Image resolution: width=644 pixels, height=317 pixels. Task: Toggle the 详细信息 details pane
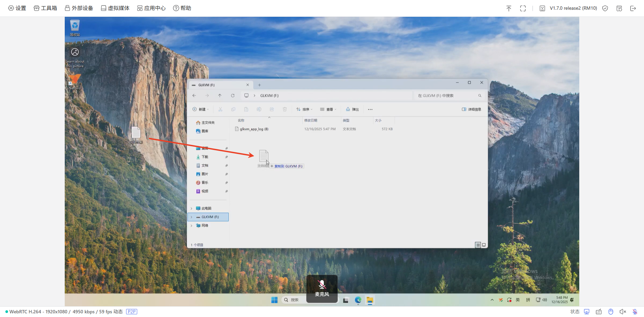(x=471, y=109)
